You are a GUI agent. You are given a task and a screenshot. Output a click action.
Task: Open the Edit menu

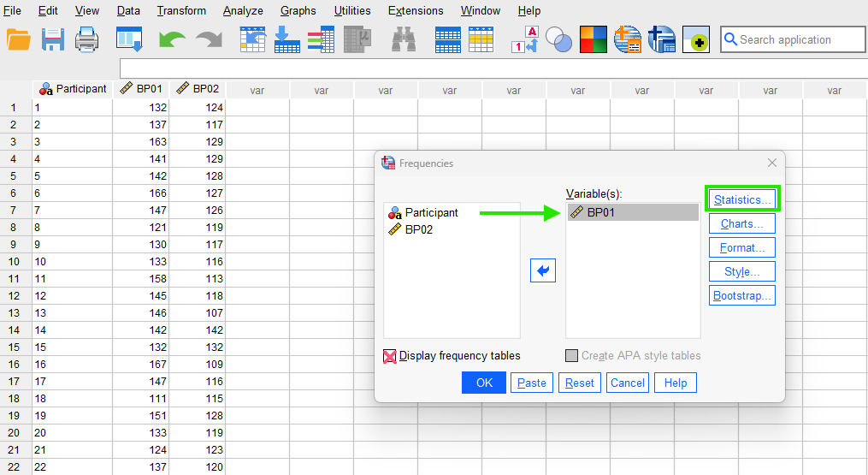pyautogui.click(x=48, y=10)
